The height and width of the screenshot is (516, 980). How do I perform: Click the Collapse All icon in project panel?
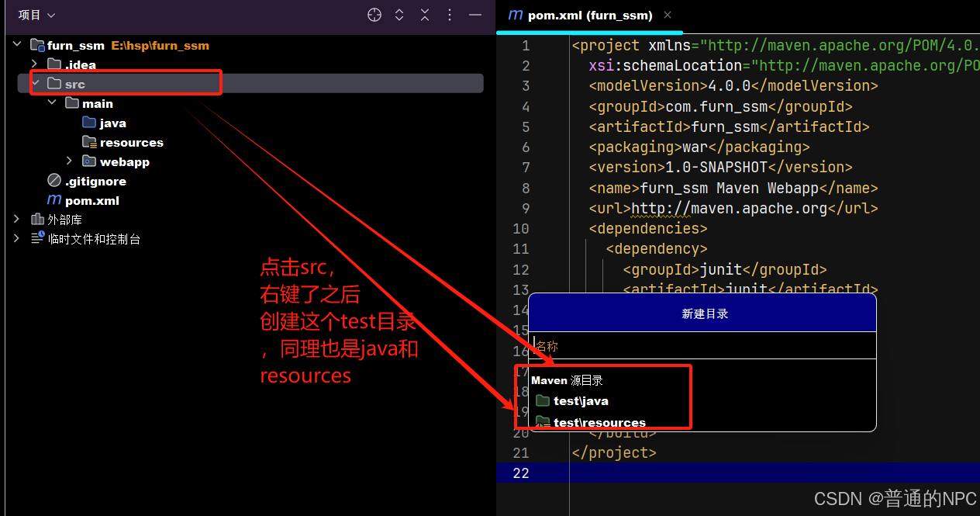[425, 15]
